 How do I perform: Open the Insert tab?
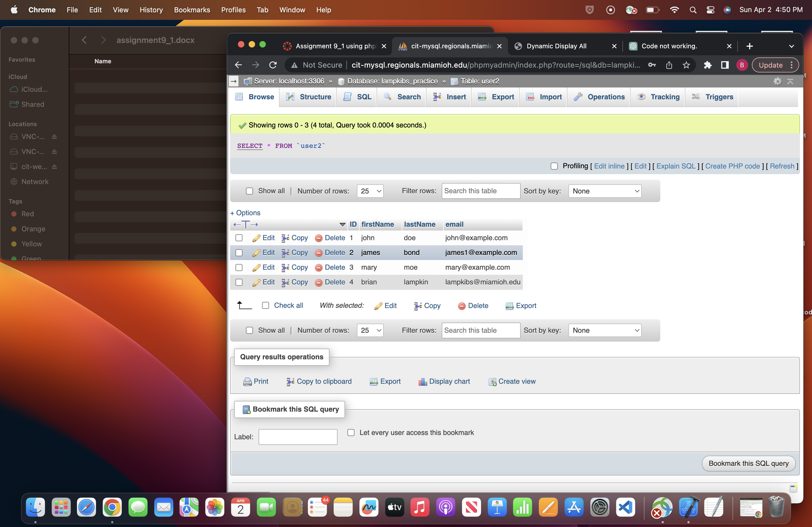(449, 97)
